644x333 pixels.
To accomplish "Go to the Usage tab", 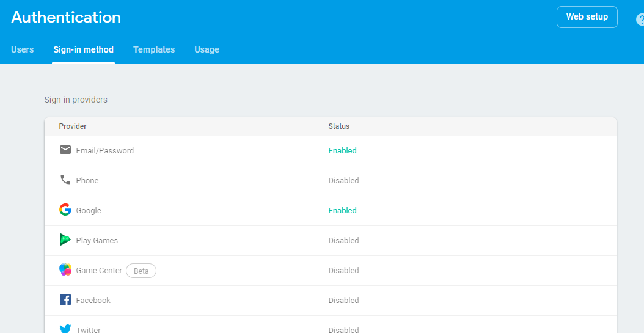I will pyautogui.click(x=207, y=49).
